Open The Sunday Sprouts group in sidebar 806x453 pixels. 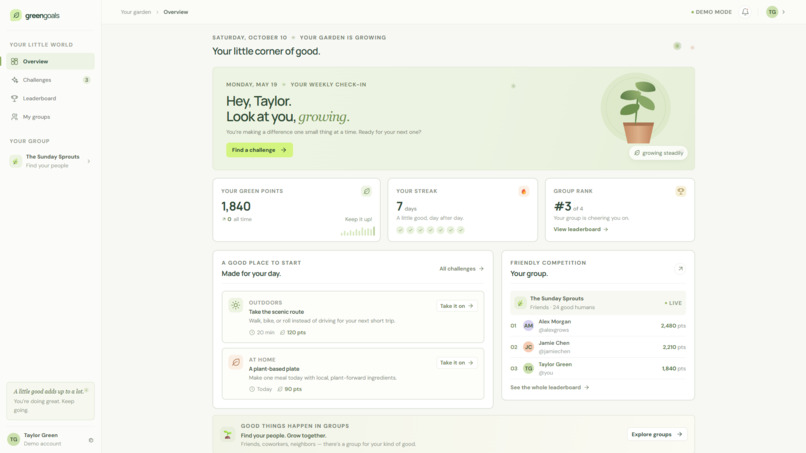coord(50,161)
